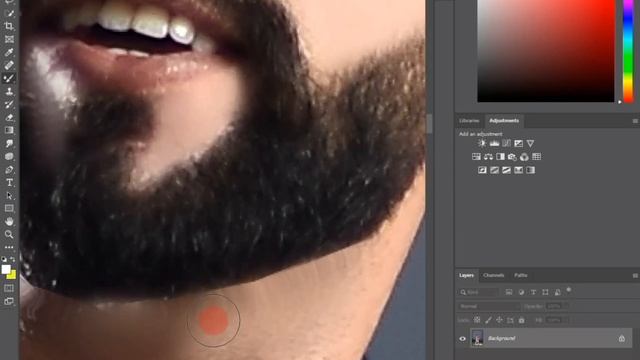Add a Posterize adjustment
This screenshot has width=640, height=360.
[x=494, y=170]
